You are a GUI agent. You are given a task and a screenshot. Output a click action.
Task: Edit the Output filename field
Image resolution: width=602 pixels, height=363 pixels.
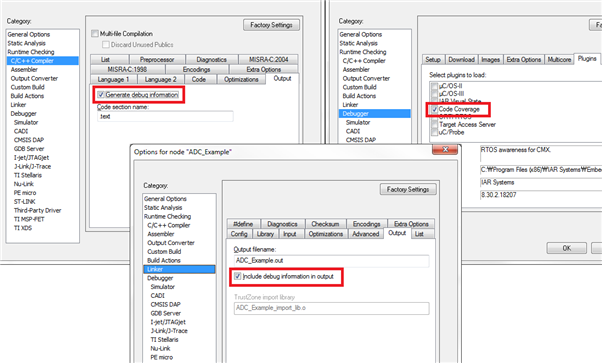click(332, 260)
